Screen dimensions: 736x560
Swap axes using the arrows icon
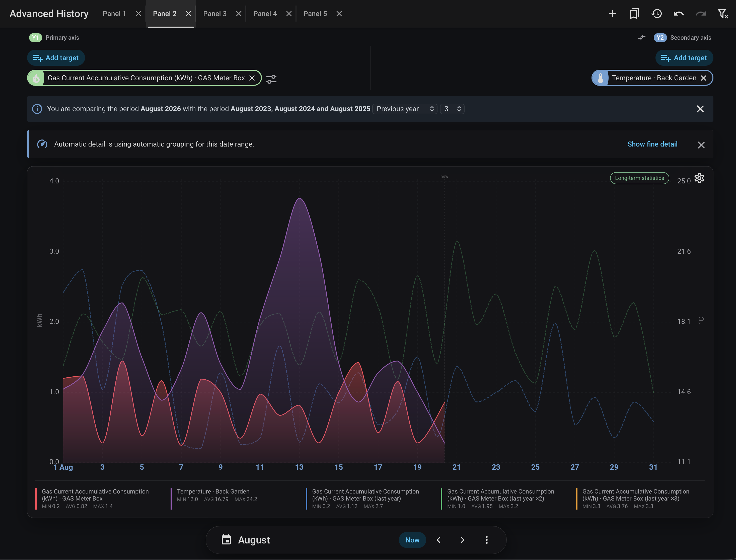[x=642, y=38]
